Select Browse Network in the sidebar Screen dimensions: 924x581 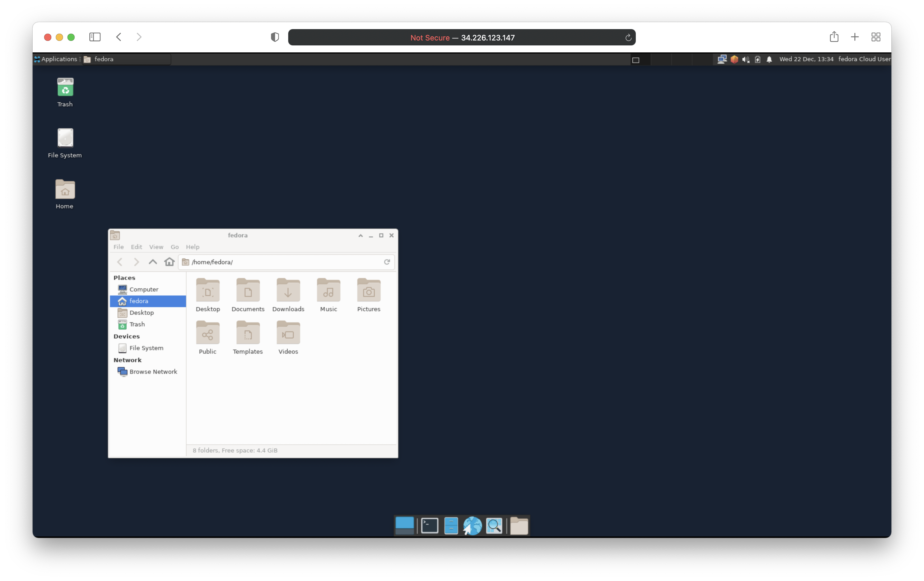coord(153,371)
